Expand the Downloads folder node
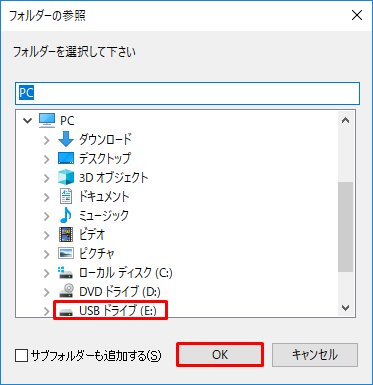The height and width of the screenshot is (385, 373). tap(47, 140)
